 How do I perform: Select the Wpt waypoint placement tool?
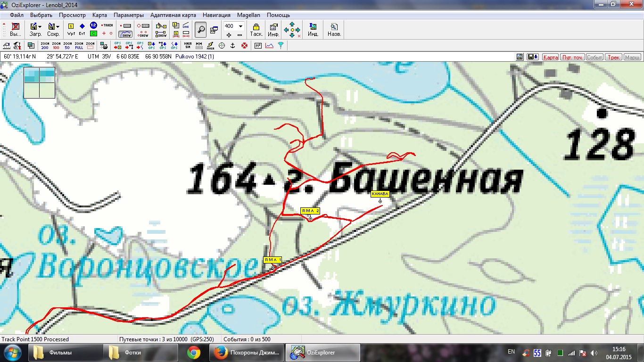pos(71,29)
